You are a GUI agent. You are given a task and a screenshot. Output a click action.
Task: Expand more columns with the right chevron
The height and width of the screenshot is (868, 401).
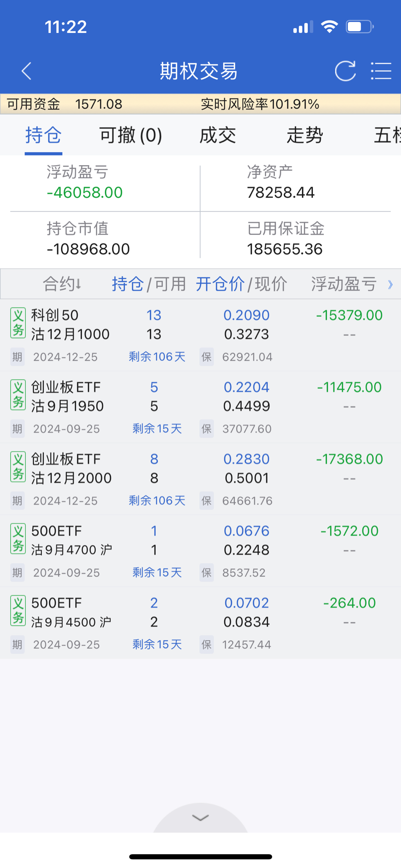390,285
